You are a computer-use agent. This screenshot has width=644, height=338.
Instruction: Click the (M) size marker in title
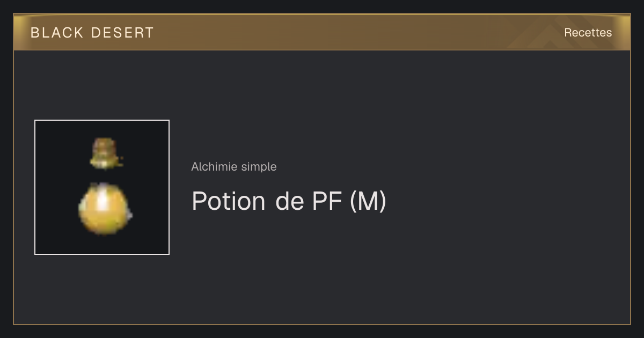pyautogui.click(x=368, y=202)
